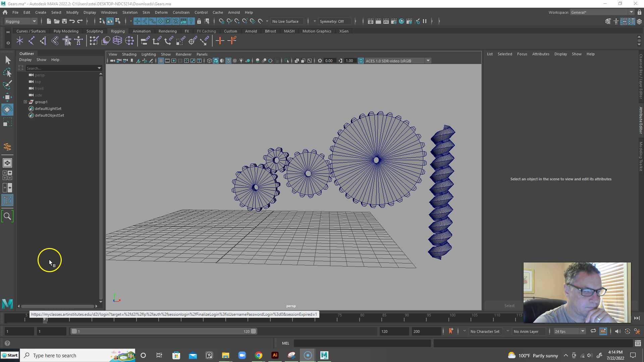Toggle the viewport grid display
Screen dimensions: 644x362
pos(161,61)
